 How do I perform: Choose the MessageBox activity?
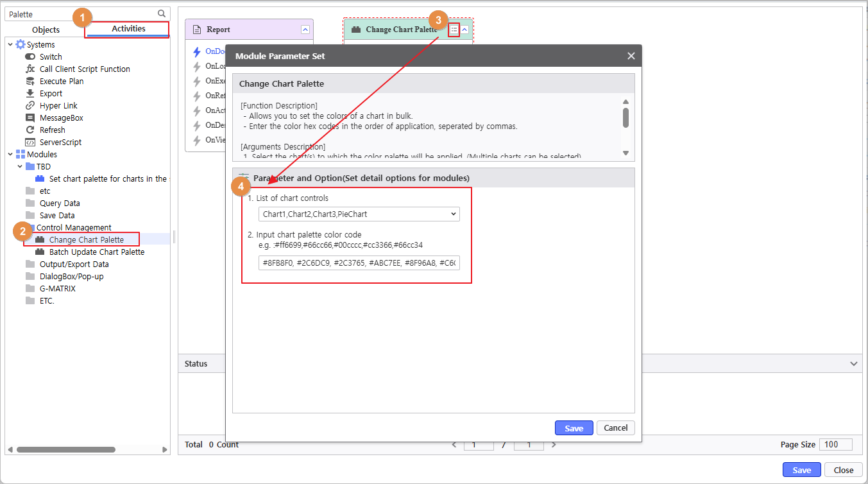61,118
